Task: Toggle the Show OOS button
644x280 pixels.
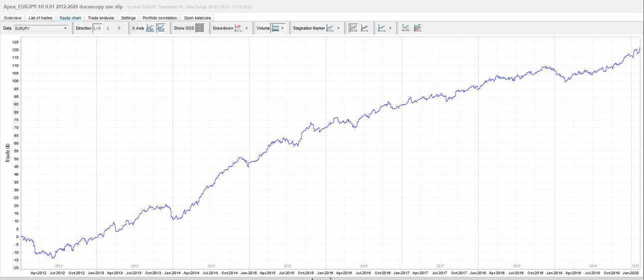Action: [200, 28]
